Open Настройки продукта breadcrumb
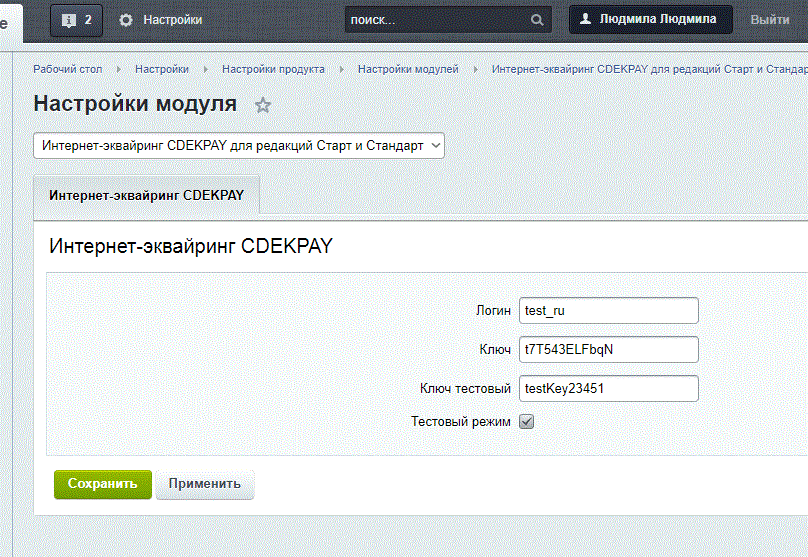 pyautogui.click(x=273, y=69)
